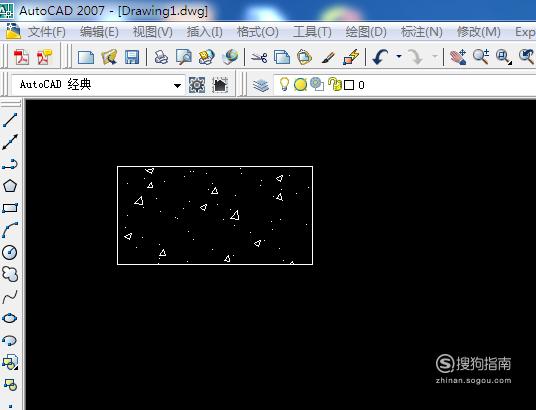Print the drawing with Plot icon
The height and width of the screenshot is (410, 536).
coord(161,57)
